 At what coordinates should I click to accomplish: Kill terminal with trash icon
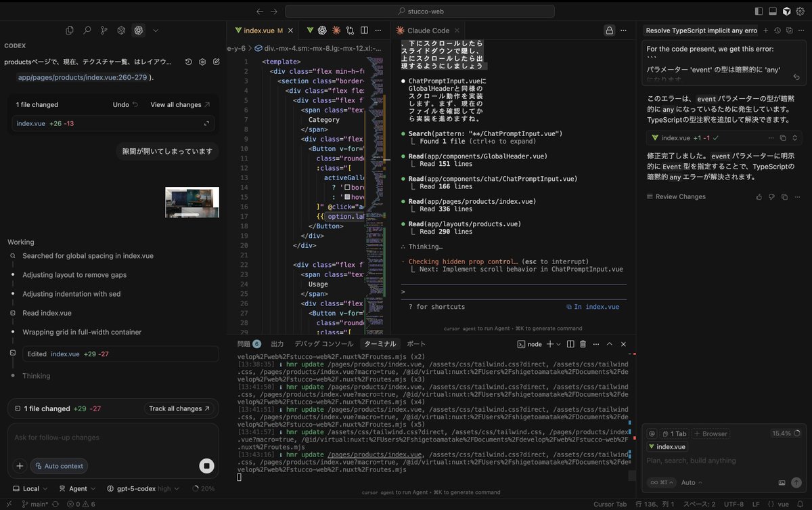click(583, 344)
